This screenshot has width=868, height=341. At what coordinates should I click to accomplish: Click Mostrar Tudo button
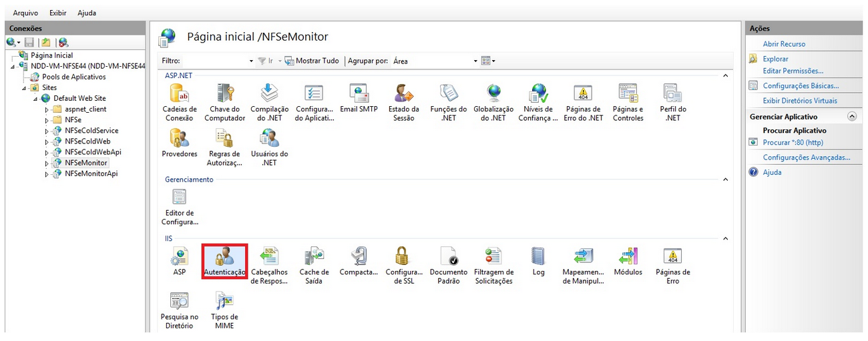point(312,61)
